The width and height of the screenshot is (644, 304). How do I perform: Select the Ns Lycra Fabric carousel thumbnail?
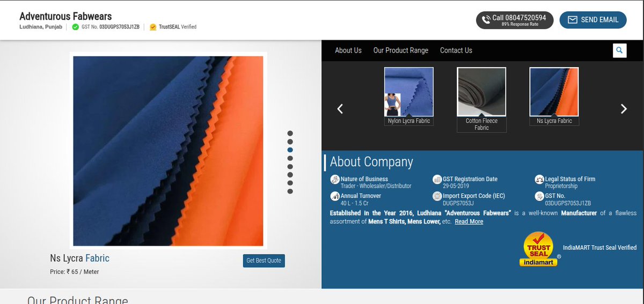[554, 92]
